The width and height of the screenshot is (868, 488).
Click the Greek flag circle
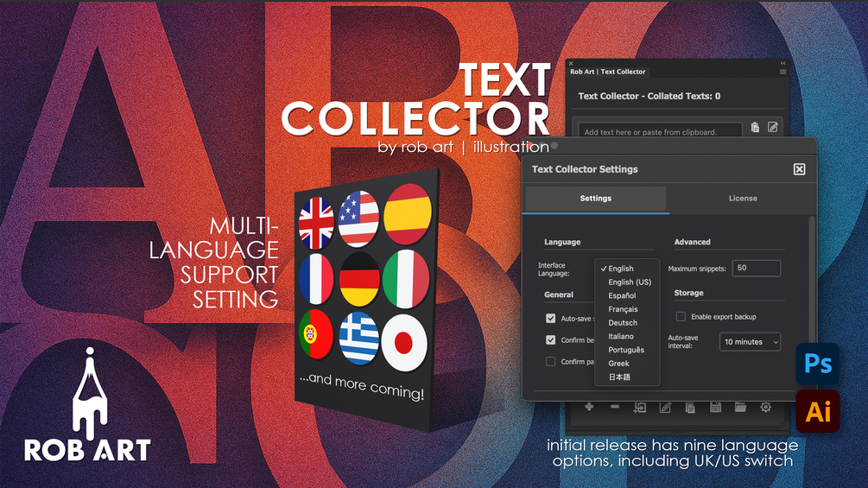point(358,339)
